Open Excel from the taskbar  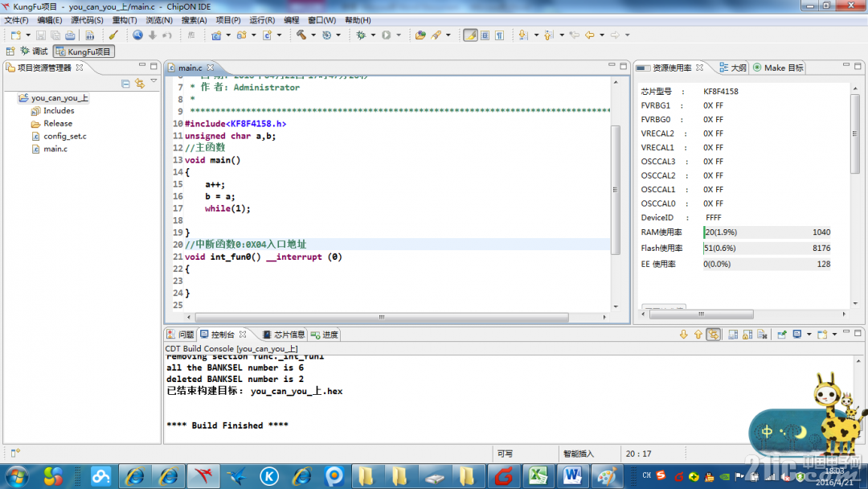538,476
